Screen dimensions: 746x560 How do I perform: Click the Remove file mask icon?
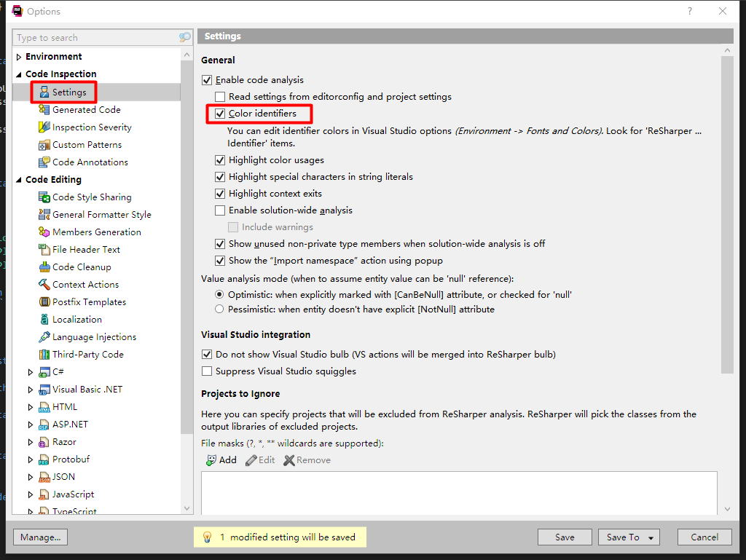[x=288, y=460]
